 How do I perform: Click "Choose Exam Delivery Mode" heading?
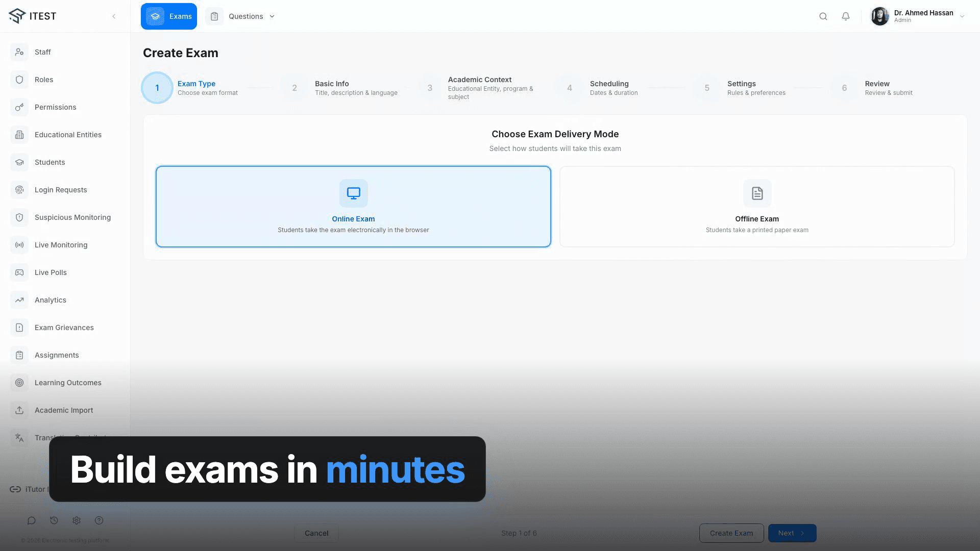[x=555, y=134]
